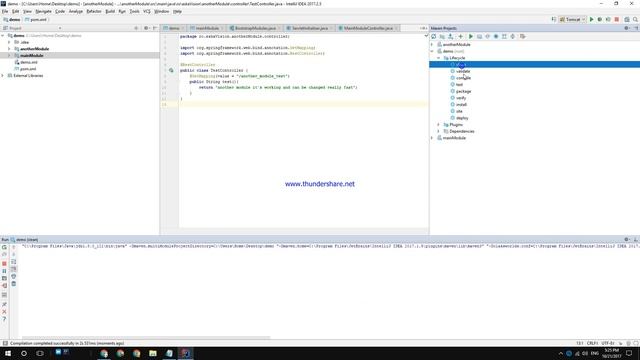Expand anotherModule folder in Project tree

click(x=9, y=49)
